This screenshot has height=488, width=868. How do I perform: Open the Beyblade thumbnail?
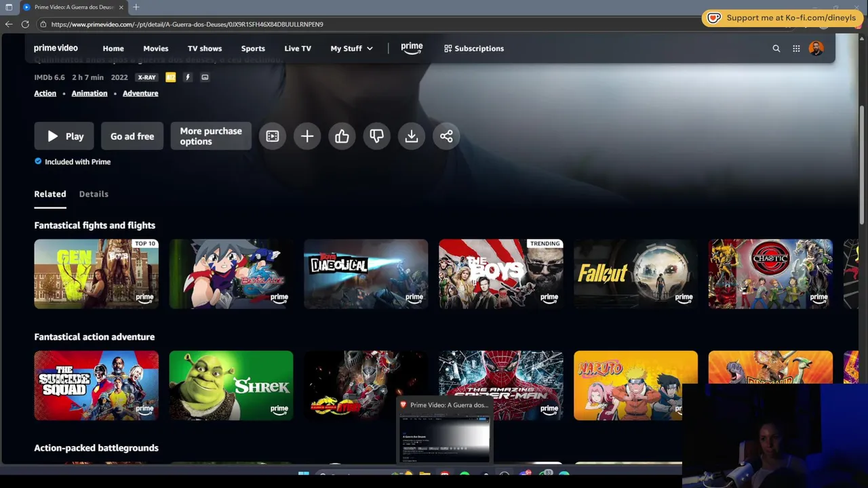point(231,274)
